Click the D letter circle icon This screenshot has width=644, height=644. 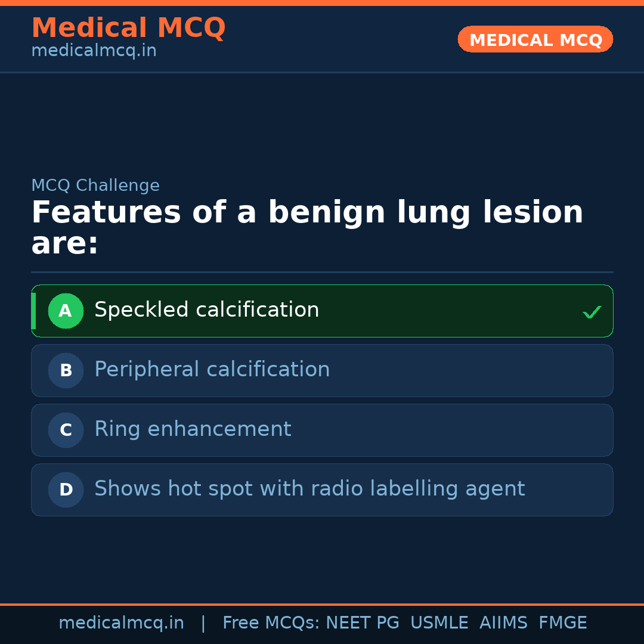66,490
